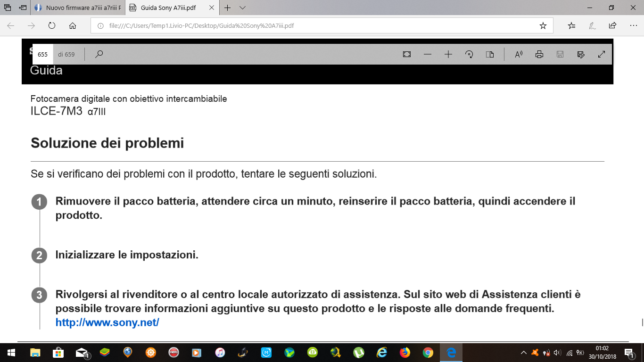Click the Avast antivirus tray icon

tap(535, 352)
